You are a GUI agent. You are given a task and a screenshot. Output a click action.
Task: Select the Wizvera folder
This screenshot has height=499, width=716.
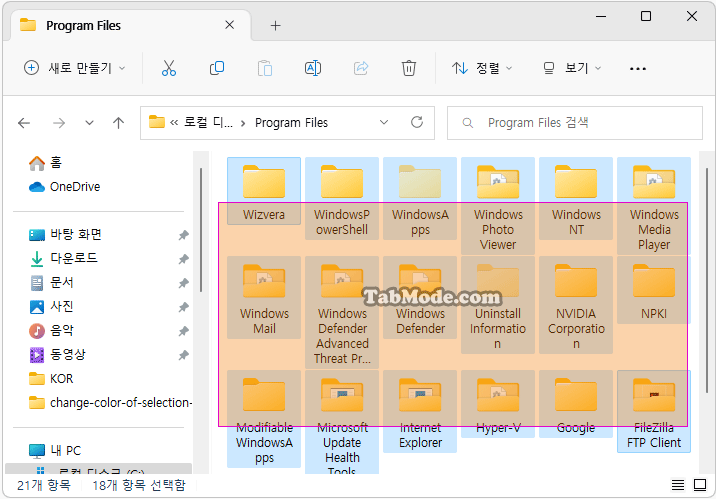click(x=264, y=191)
